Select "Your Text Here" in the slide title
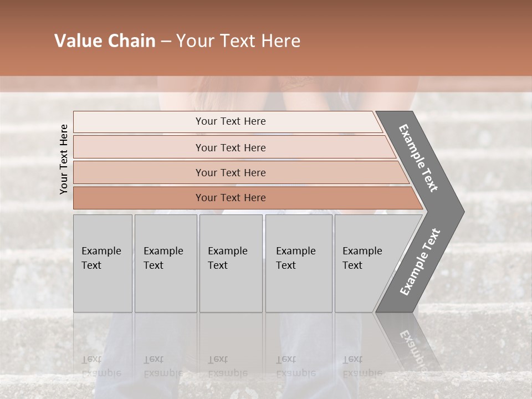This screenshot has width=532, height=399. point(238,41)
